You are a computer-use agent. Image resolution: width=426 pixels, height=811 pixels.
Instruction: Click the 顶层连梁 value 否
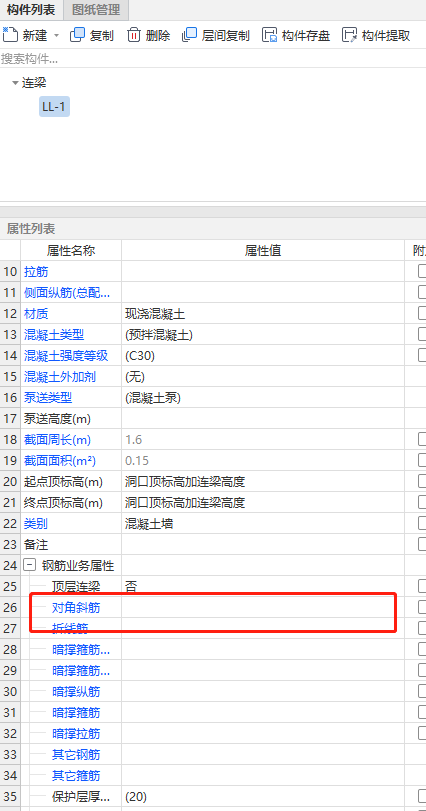[131, 586]
